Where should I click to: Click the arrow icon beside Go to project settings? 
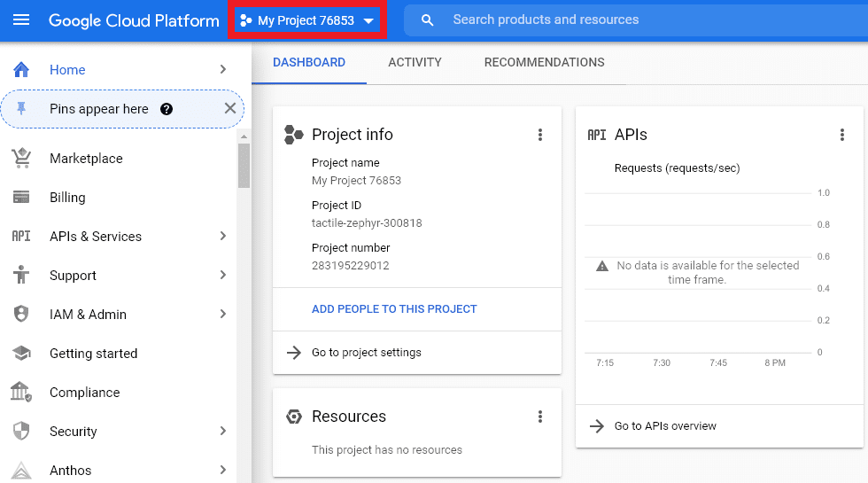[x=294, y=353]
